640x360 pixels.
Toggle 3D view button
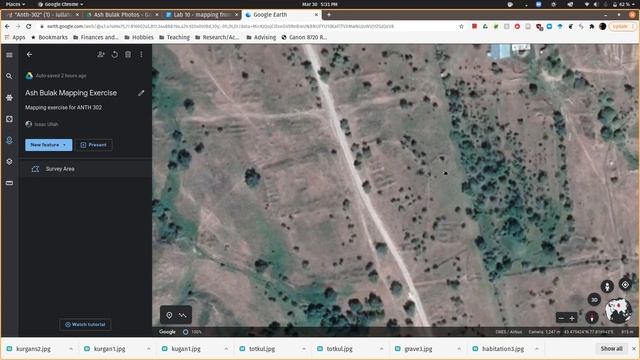[x=594, y=300]
